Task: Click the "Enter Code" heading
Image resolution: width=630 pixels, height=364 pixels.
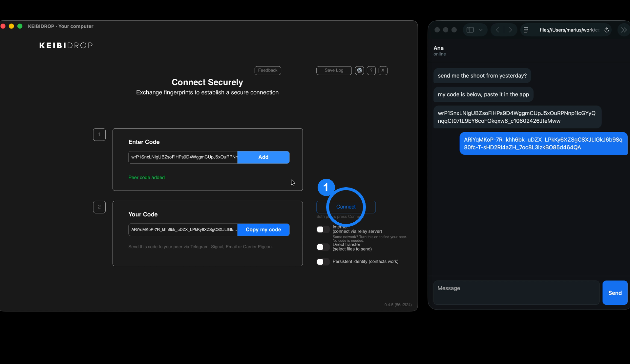Action: 144,142
